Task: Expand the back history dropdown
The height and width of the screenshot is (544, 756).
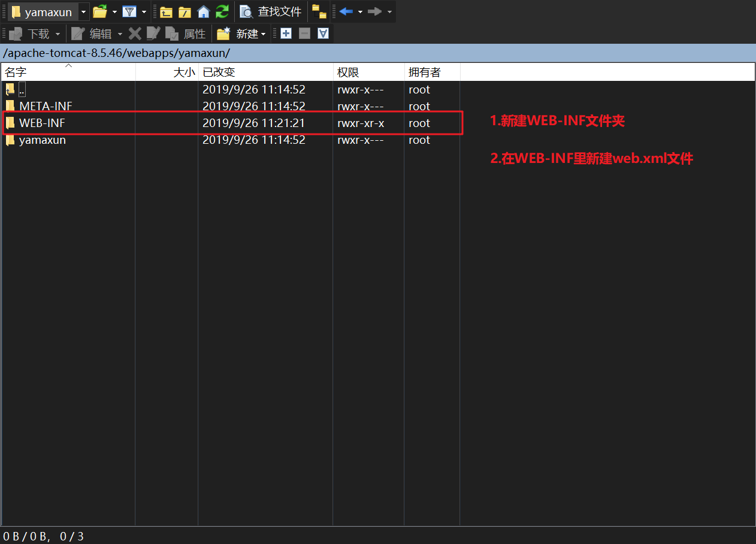Action: [x=360, y=11]
